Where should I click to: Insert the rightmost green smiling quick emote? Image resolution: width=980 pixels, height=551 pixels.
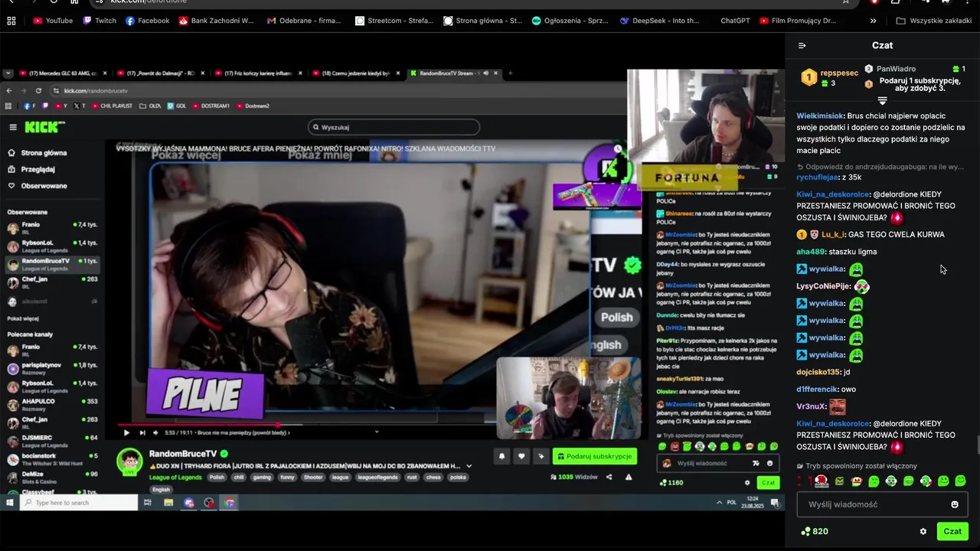[960, 481]
